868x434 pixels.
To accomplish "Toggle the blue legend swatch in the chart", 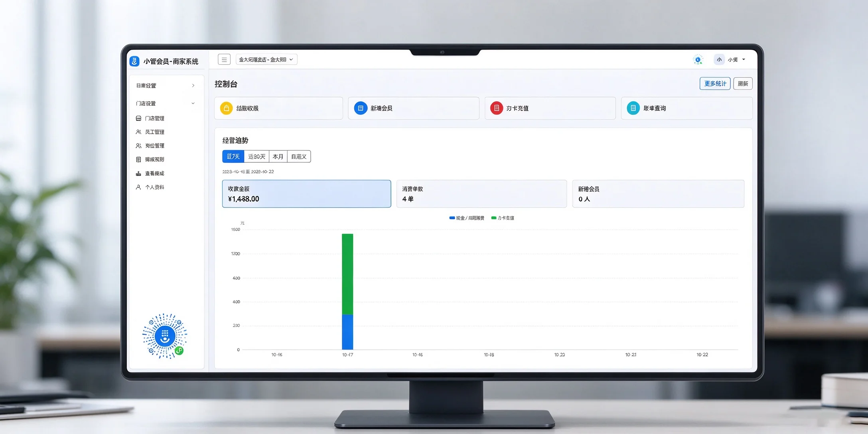I will pyautogui.click(x=452, y=218).
